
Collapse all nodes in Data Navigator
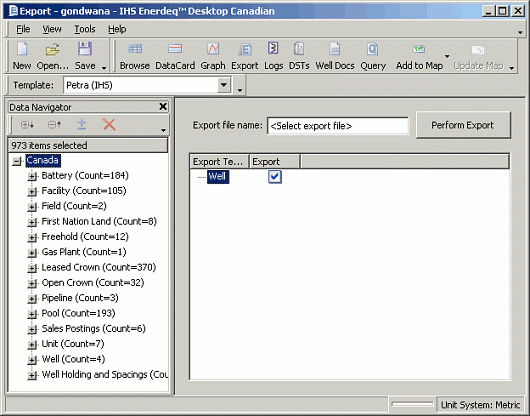click(54, 125)
